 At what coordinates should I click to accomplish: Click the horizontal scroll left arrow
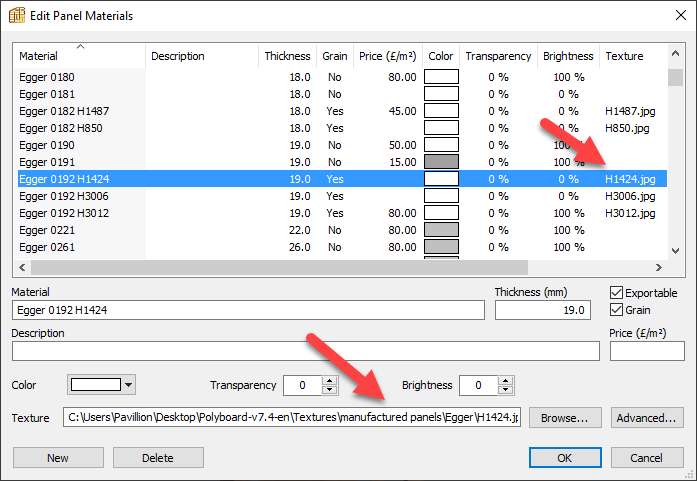pos(22,267)
